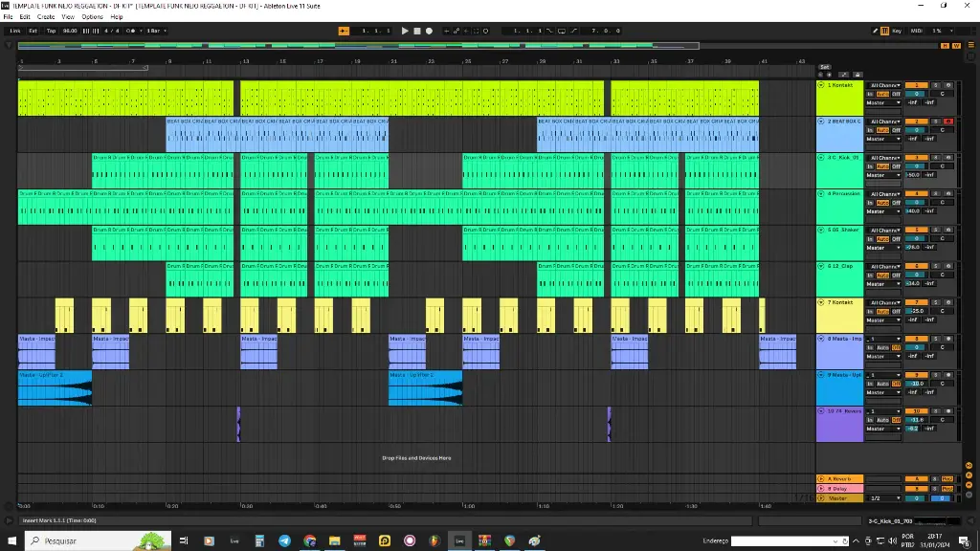The image size is (980, 551).
Task: Toggle Post button on B Delay
Action: 947,489
